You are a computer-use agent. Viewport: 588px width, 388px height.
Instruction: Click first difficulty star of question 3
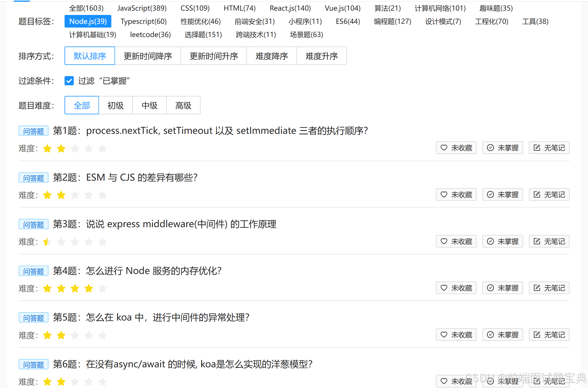tap(47, 242)
